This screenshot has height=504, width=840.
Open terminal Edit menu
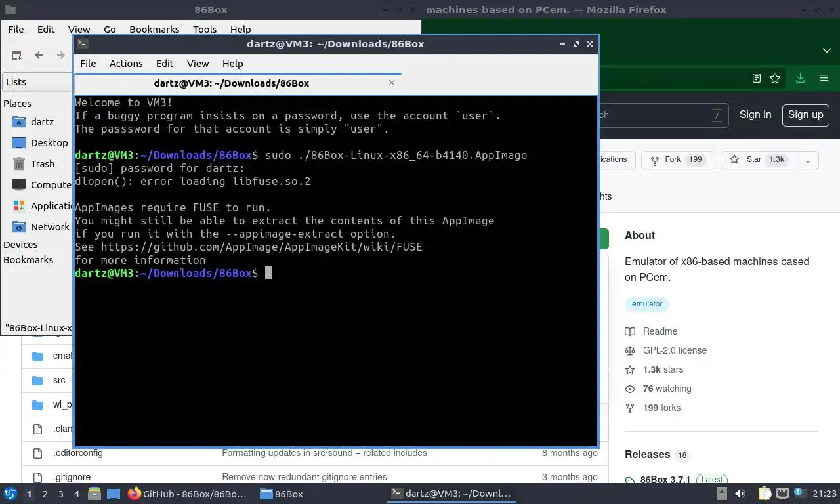tap(165, 64)
